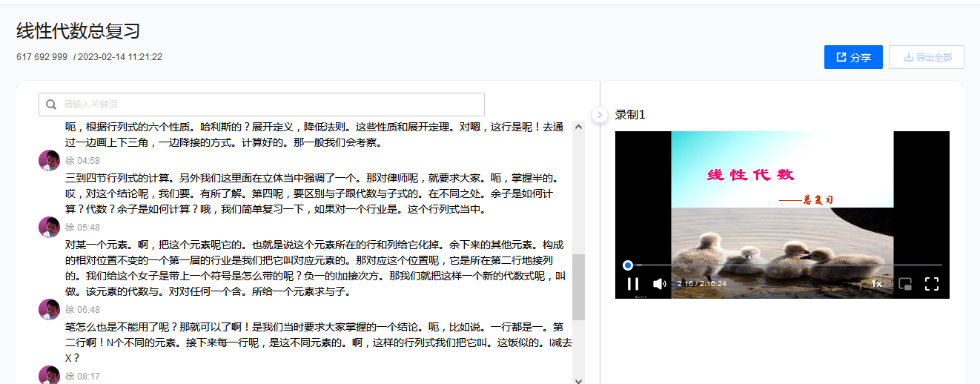Click 导出全部 export all button
Viewport: 980px width, 384px height.
[927, 57]
